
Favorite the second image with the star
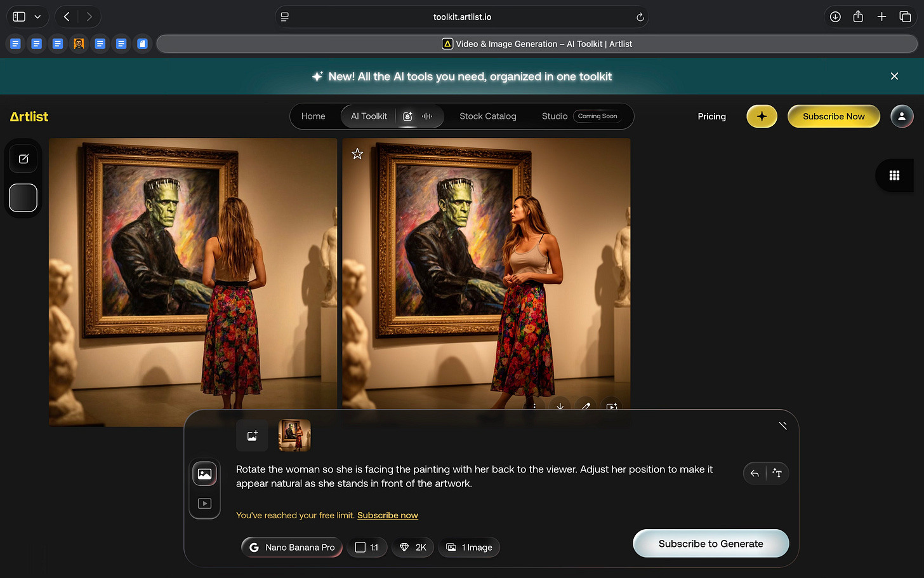(x=357, y=154)
